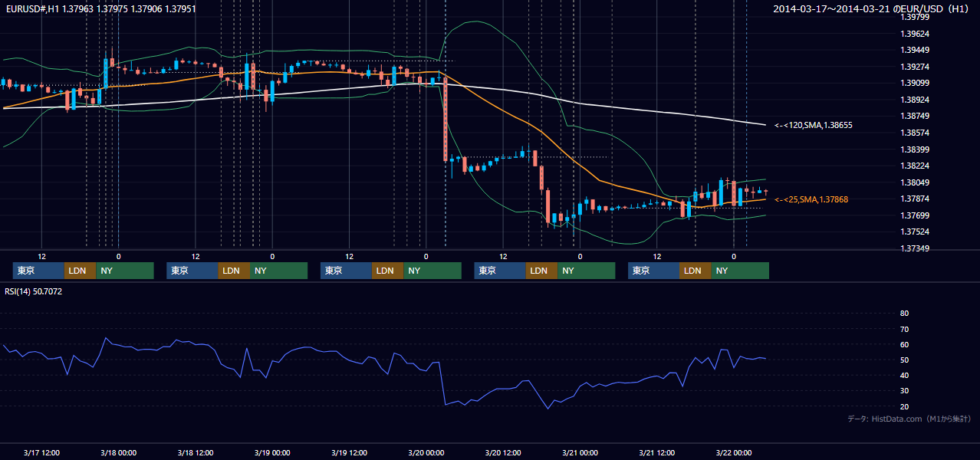Select the 3/21 12:00 time axis label

pyautogui.click(x=656, y=453)
